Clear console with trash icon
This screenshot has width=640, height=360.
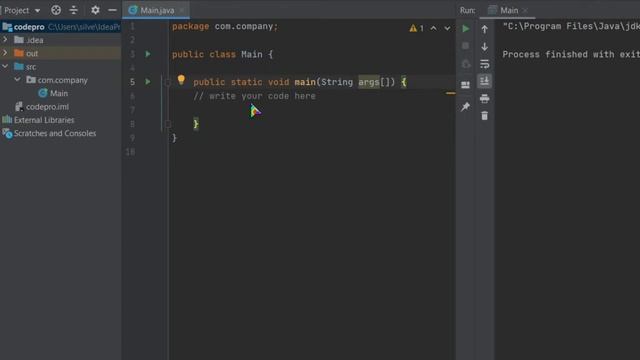pyautogui.click(x=484, y=116)
